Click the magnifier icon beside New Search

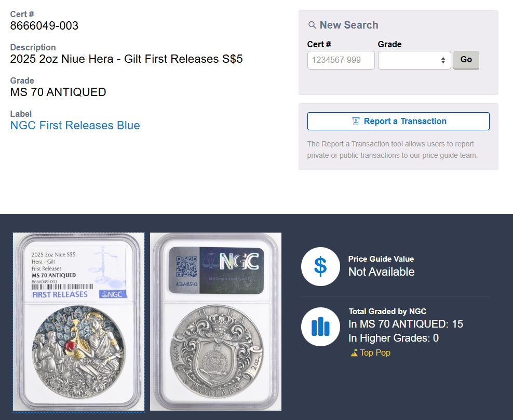coord(312,25)
